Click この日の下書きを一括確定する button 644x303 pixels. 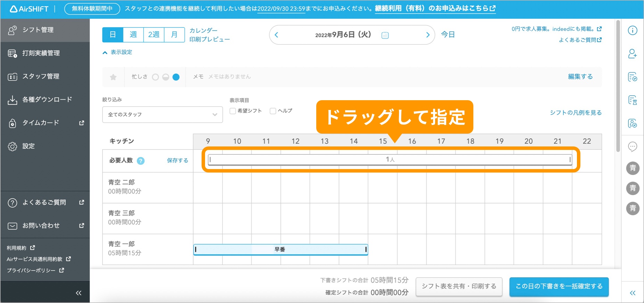tap(559, 286)
